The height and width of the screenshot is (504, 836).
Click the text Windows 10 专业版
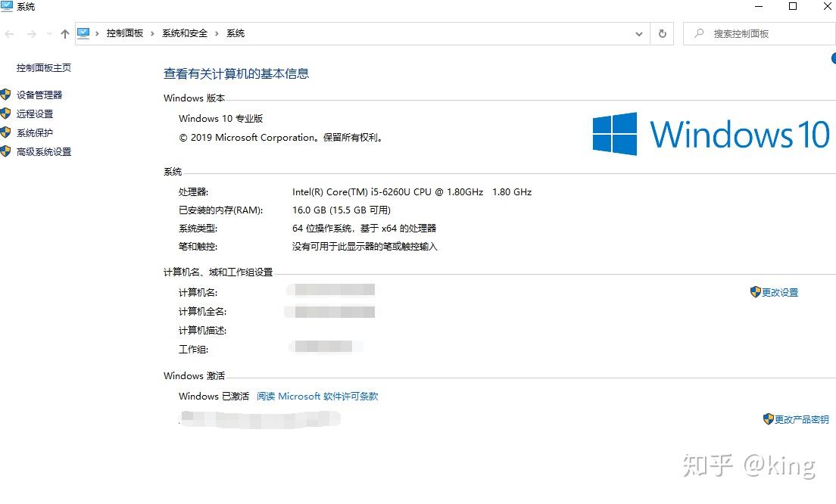(x=220, y=118)
